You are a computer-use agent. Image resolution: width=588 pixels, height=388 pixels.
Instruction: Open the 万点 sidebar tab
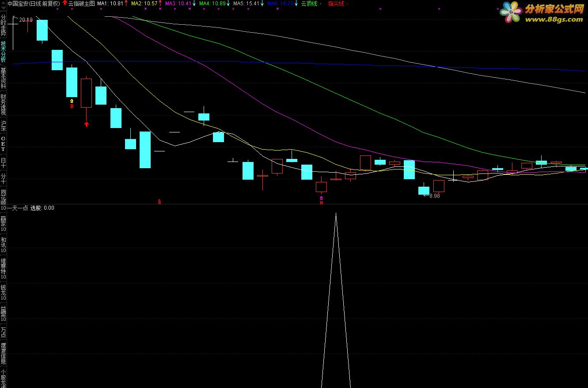(x=4, y=332)
